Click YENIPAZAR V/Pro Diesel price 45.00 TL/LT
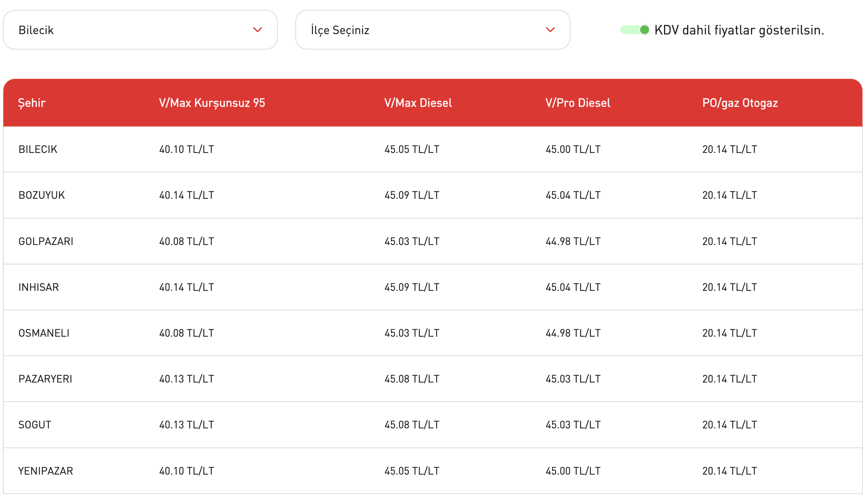The height and width of the screenshot is (501, 868). pos(573,471)
